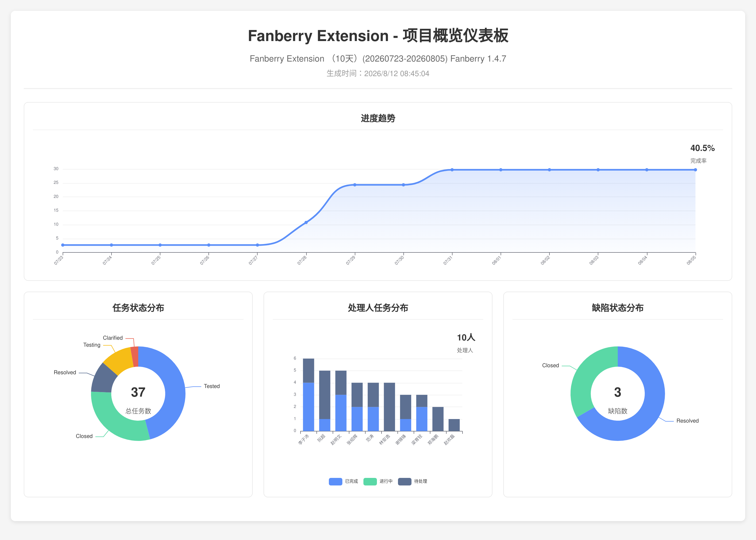756x540 pixels.
Task: Click the 07/26 x-axis date label
Action: pos(204,260)
